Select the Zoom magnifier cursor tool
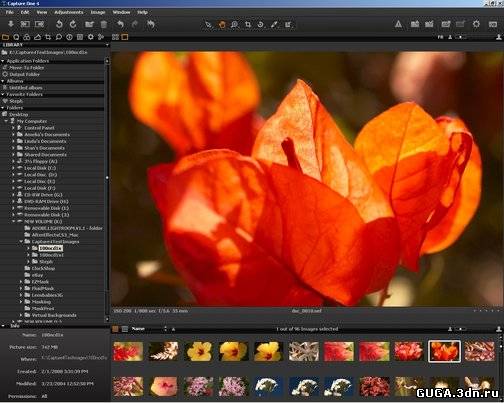Viewport: 504px width, 403px height. pos(234,24)
